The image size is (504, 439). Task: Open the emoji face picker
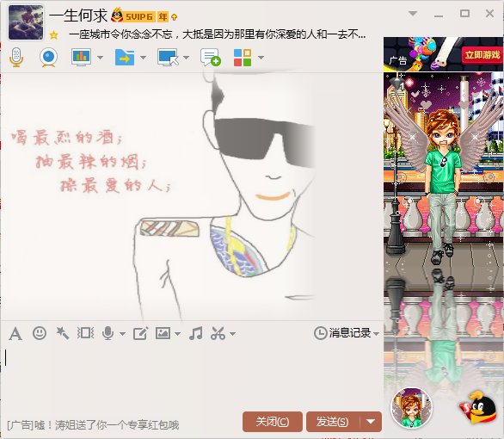point(40,333)
